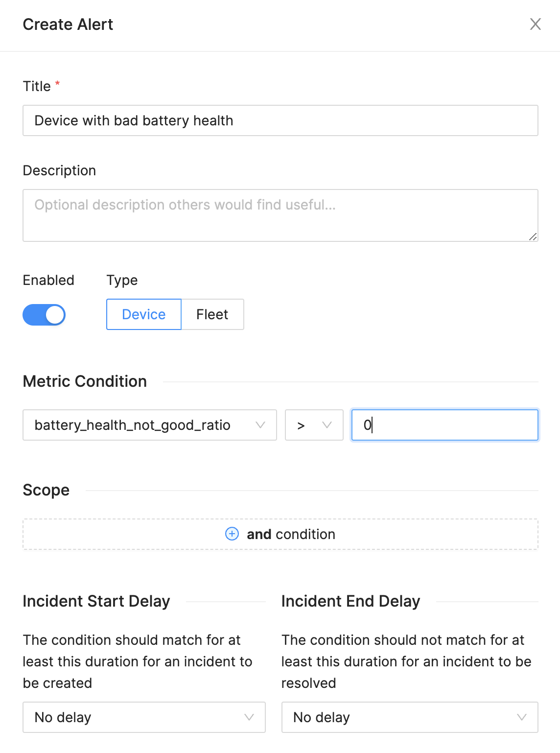Close the Create Alert dialog

pyautogui.click(x=536, y=24)
